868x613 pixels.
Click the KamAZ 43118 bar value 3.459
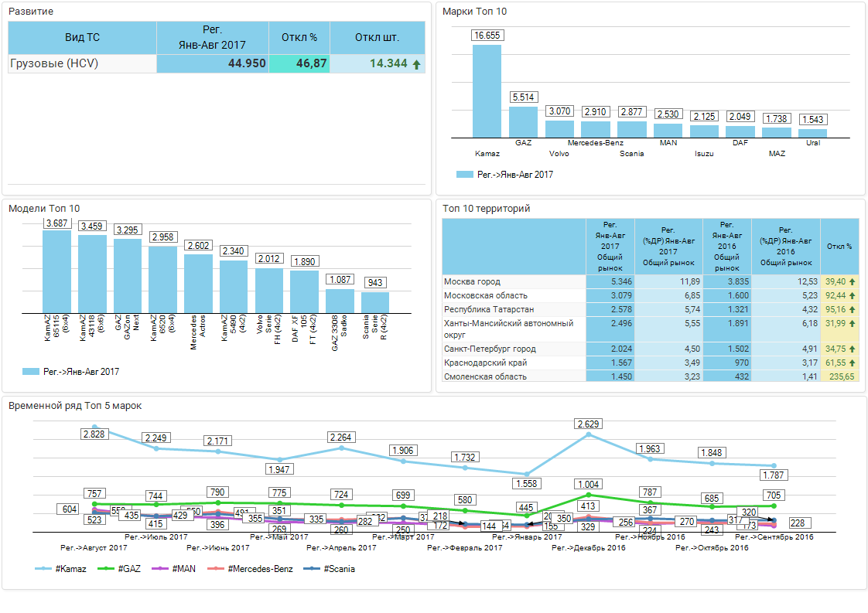(91, 226)
